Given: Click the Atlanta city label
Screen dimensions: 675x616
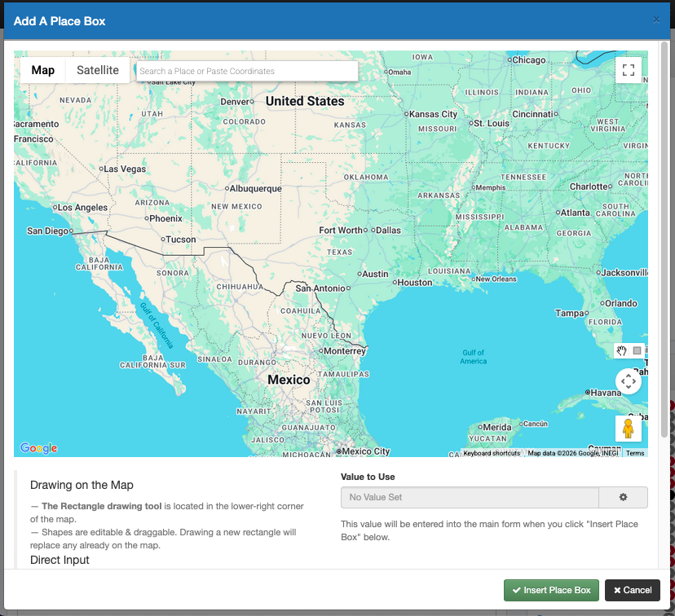Looking at the screenshot, I should [x=575, y=213].
